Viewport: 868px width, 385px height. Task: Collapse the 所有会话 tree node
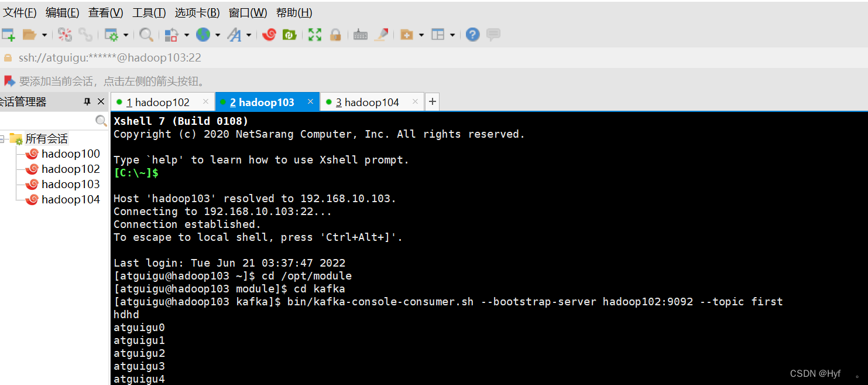[x=3, y=139]
